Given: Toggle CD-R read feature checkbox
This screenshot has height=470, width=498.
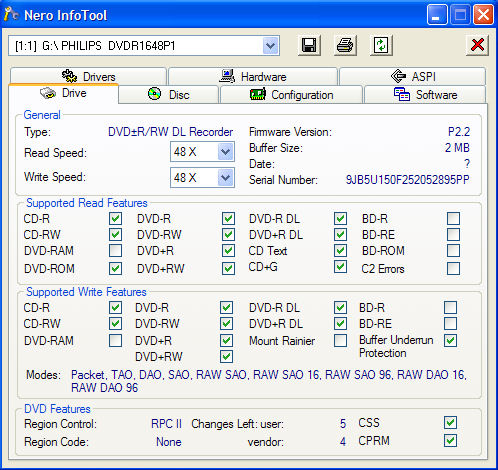Looking at the screenshot, I should coord(115,219).
